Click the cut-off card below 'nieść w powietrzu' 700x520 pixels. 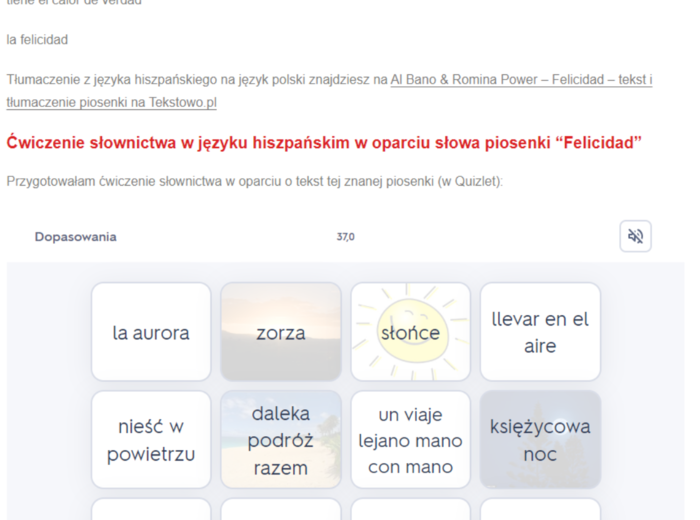[x=151, y=509]
